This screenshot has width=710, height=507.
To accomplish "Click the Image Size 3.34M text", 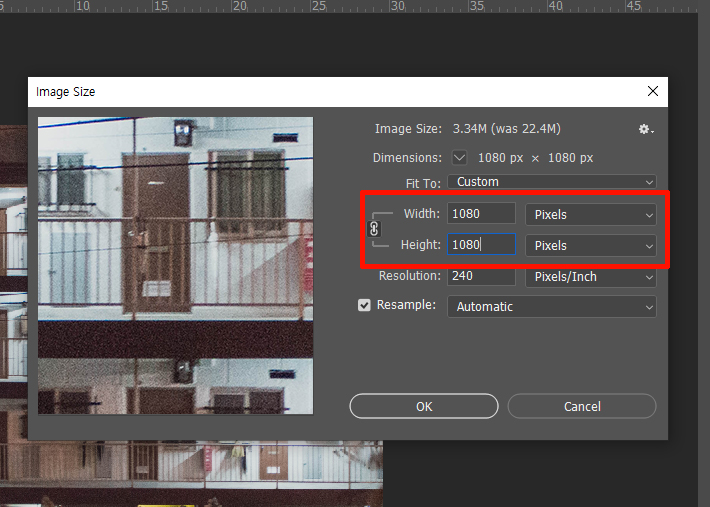I will [x=506, y=129].
